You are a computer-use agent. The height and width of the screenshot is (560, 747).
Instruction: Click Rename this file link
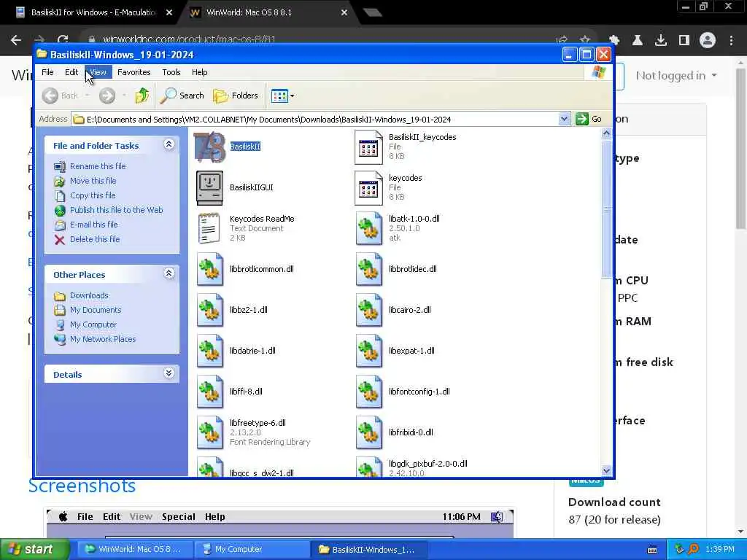(x=98, y=166)
